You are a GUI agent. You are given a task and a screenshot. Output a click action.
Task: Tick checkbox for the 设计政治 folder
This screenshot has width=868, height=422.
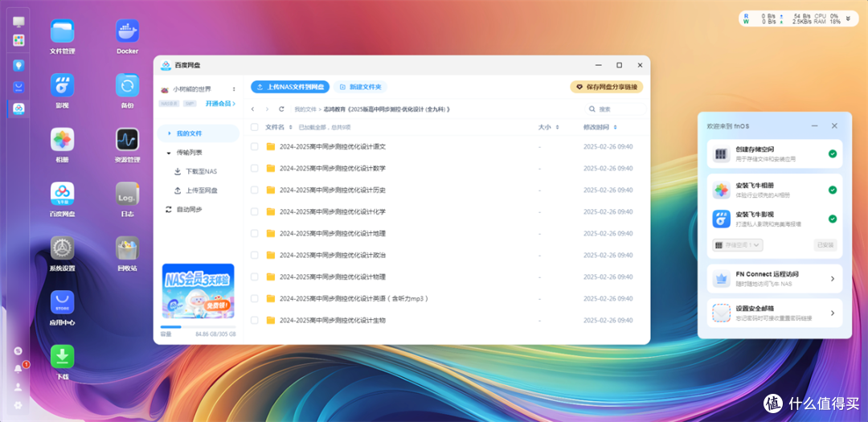click(x=255, y=256)
